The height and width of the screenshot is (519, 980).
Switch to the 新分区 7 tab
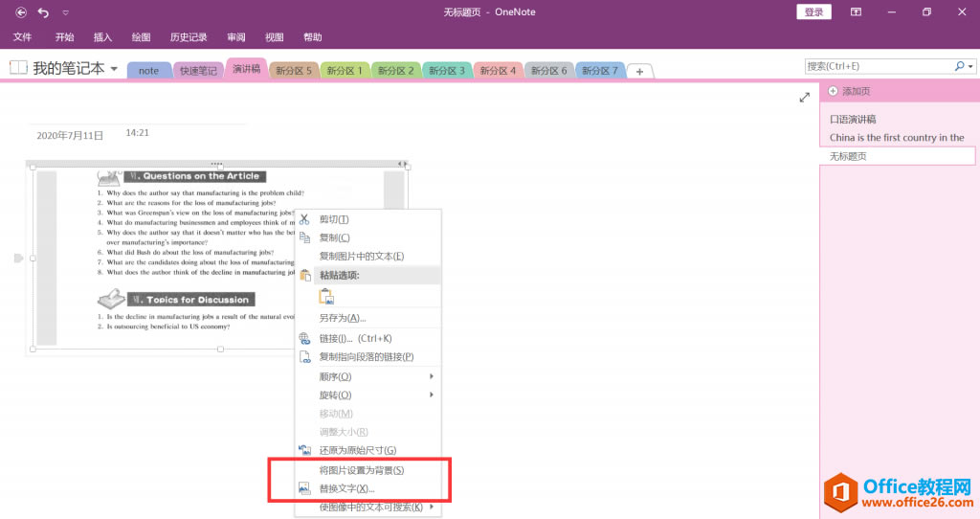tap(600, 71)
